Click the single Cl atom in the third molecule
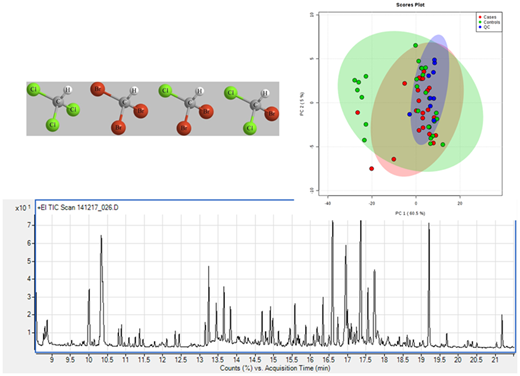The width and height of the screenshot is (520, 376). pyautogui.click(x=165, y=91)
